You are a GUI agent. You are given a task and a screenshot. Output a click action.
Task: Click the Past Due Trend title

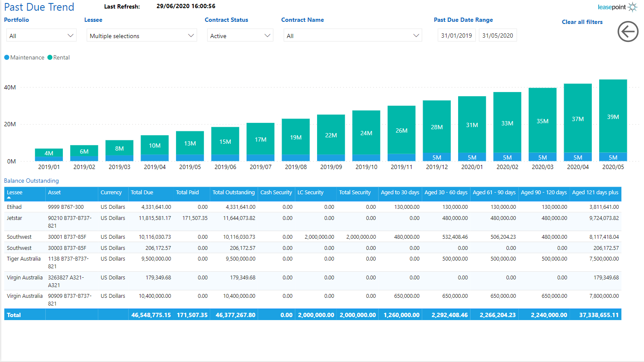tap(39, 7)
